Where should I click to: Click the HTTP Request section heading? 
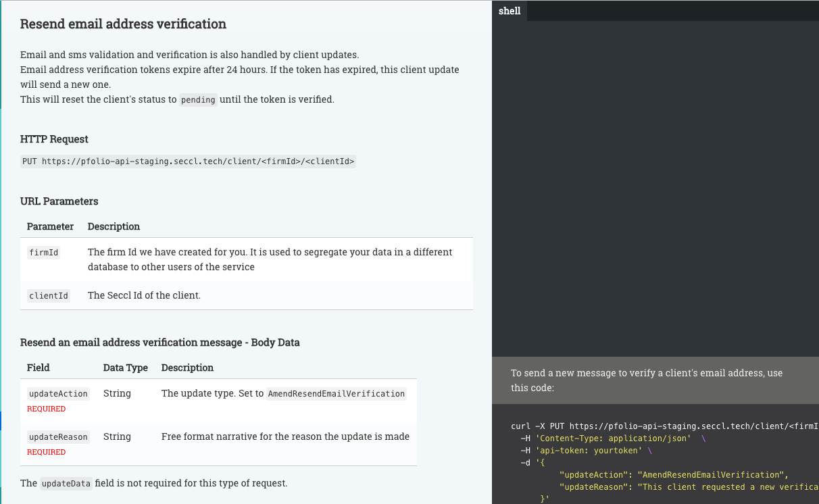point(54,139)
